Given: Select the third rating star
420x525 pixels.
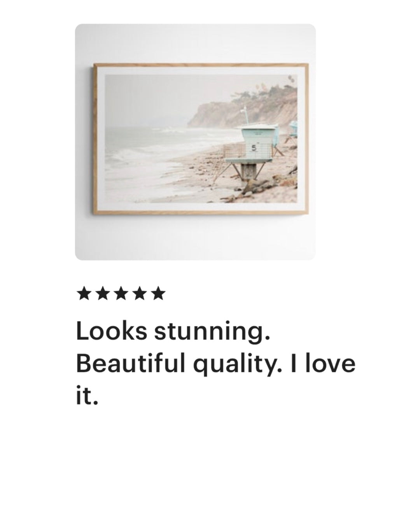Looking at the screenshot, I should point(121,294).
